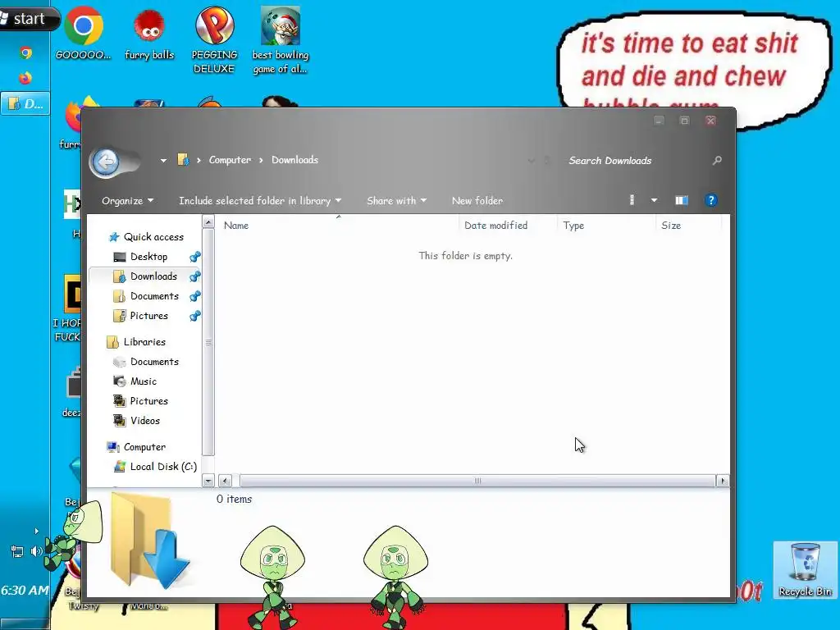Click Chrome icon in taskbar

[x=25, y=53]
